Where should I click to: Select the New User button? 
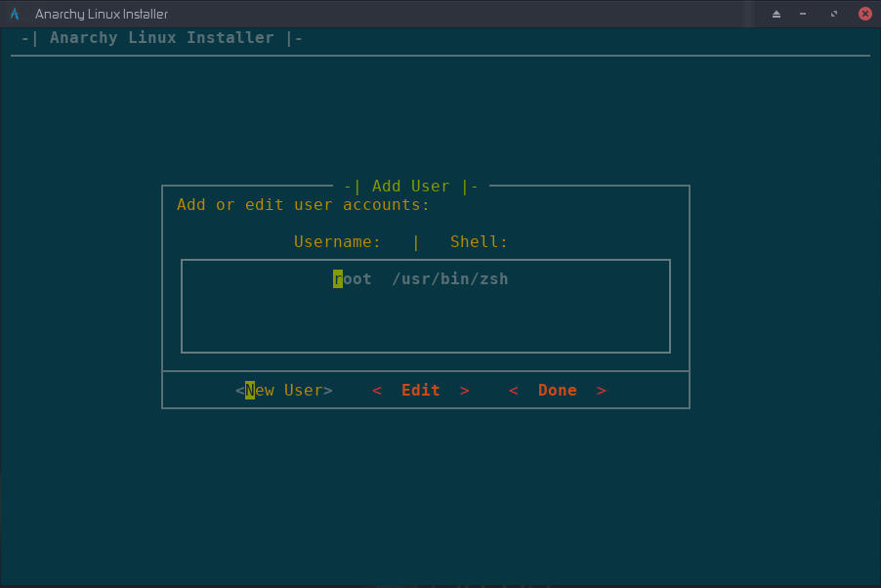(284, 390)
